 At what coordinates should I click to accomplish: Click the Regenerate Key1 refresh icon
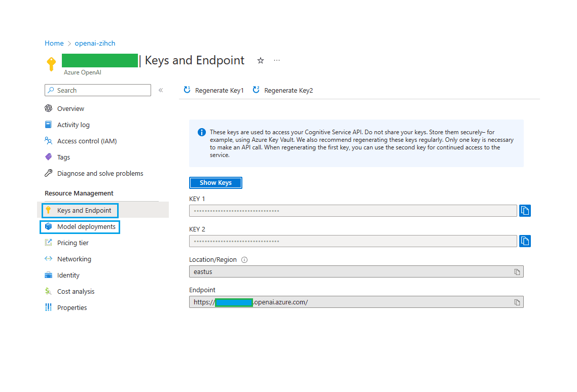tap(187, 90)
